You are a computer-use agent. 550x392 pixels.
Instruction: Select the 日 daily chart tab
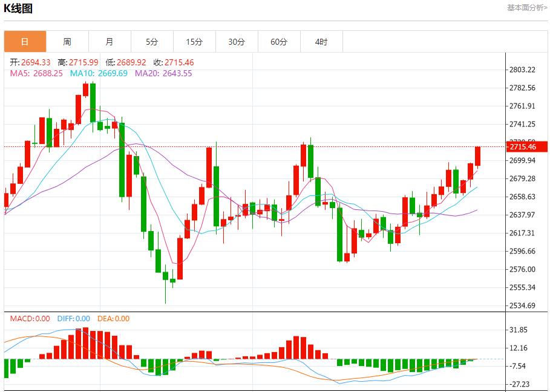[25, 42]
